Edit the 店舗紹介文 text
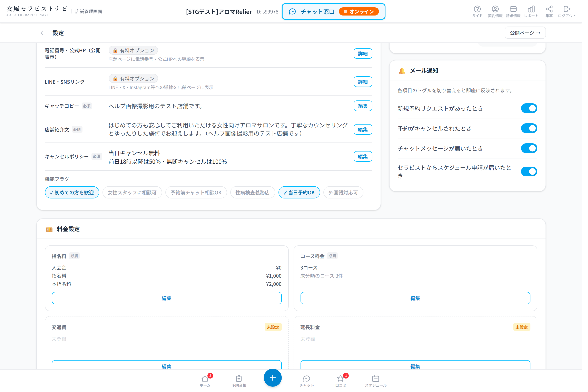This screenshot has width=588, height=392. tap(366, 131)
